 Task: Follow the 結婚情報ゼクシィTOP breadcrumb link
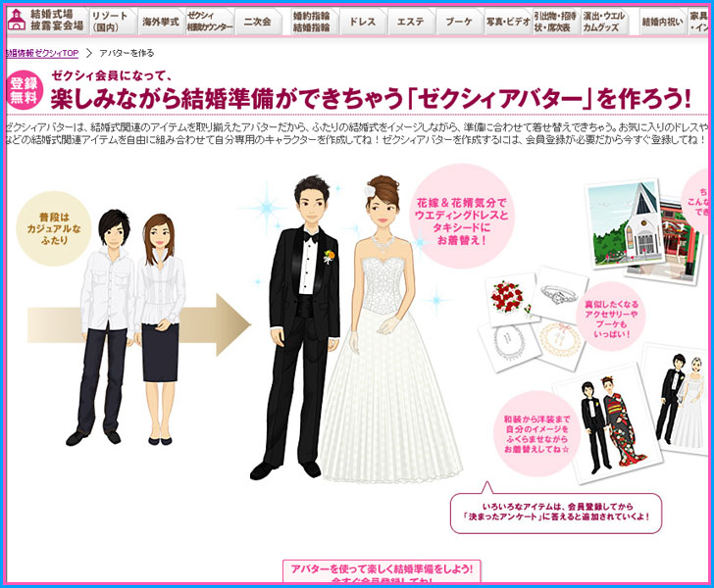coord(42,53)
